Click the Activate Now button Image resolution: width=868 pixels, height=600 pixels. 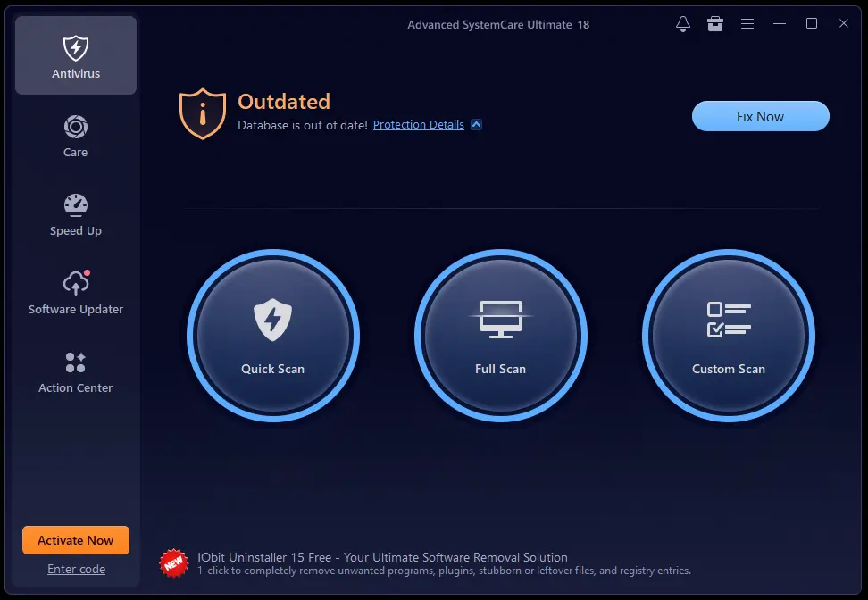pos(76,540)
